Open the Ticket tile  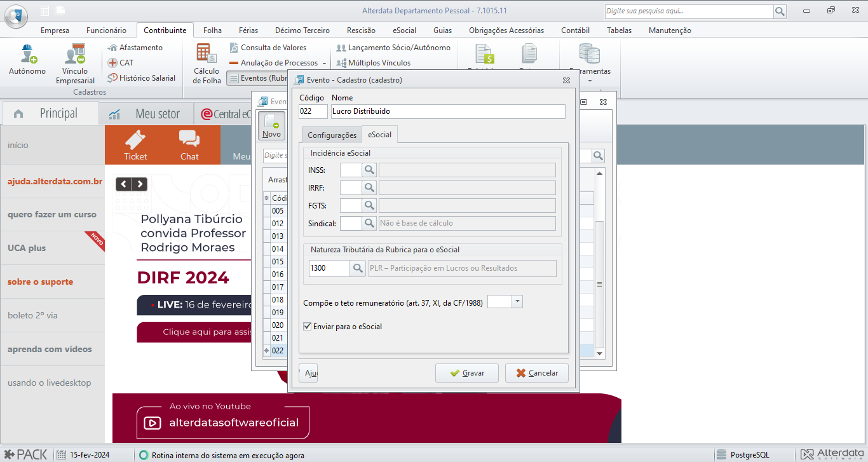(x=135, y=146)
